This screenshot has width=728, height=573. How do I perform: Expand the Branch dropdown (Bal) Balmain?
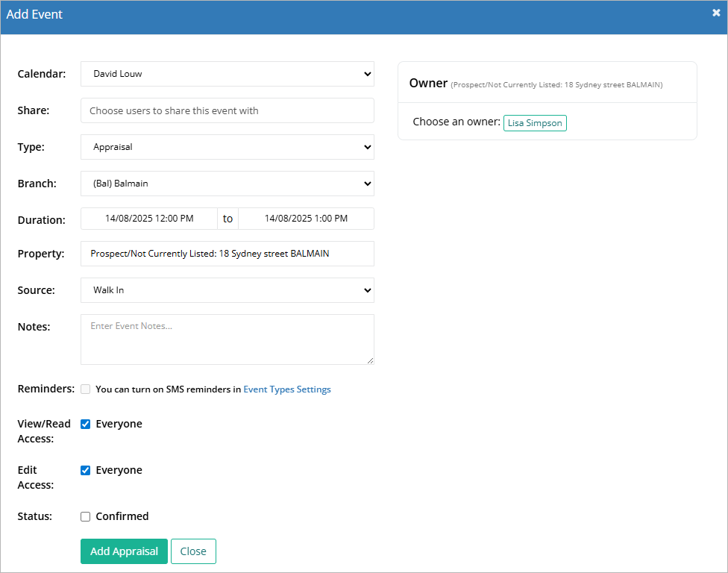coord(227,184)
